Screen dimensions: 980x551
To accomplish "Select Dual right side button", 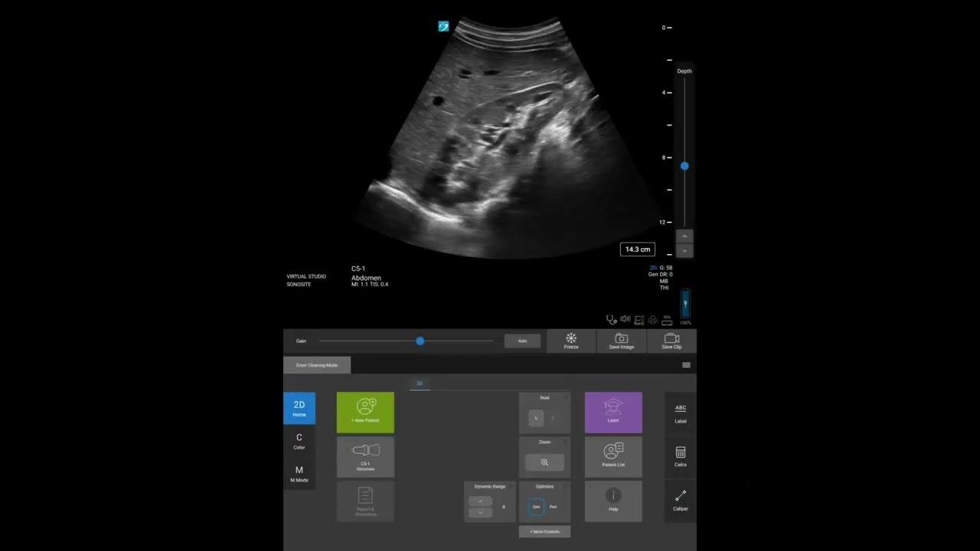I will click(x=554, y=418).
